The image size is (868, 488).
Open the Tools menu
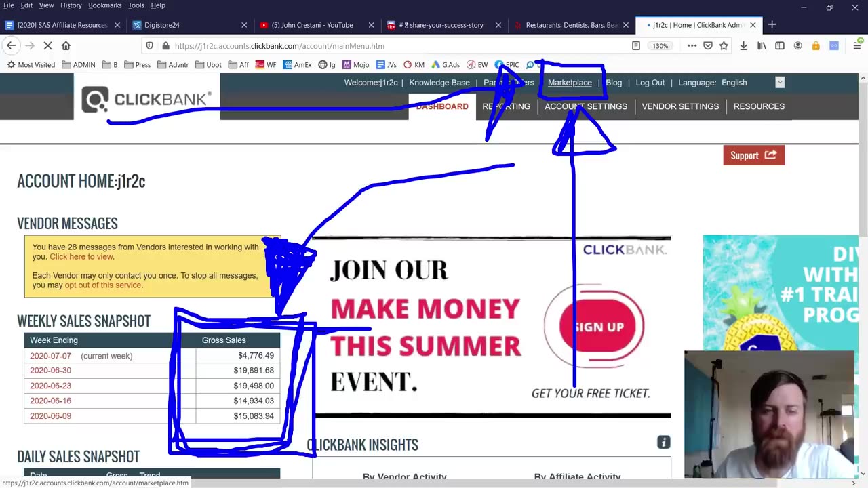click(136, 5)
